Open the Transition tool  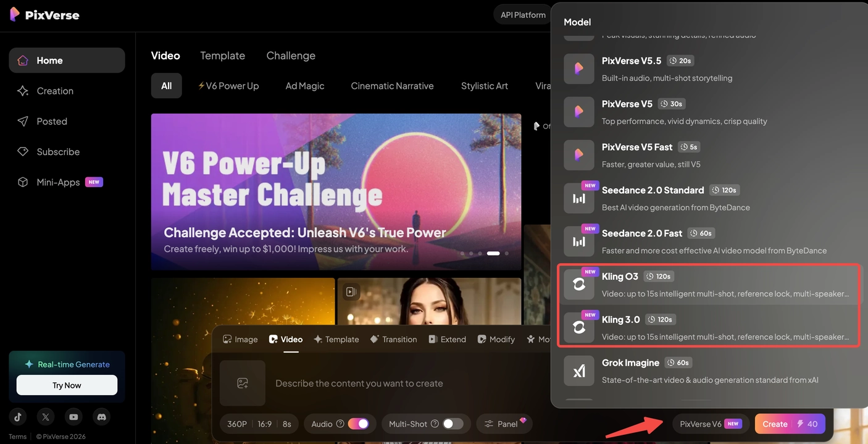point(393,339)
